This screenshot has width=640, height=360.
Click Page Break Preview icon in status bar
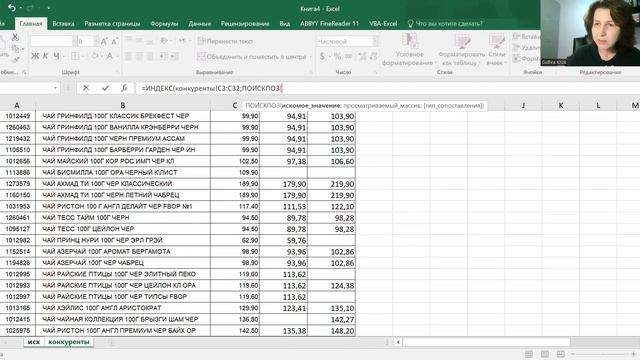(561, 354)
